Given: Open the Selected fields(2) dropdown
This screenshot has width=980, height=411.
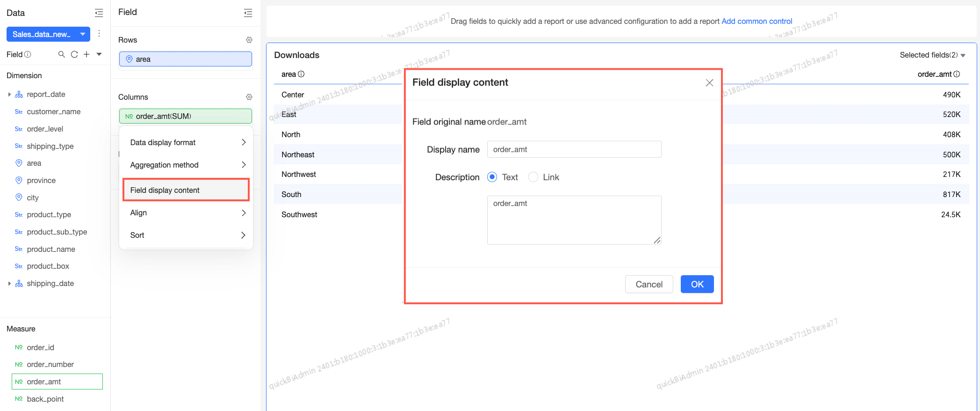Looking at the screenshot, I should pyautogui.click(x=932, y=55).
